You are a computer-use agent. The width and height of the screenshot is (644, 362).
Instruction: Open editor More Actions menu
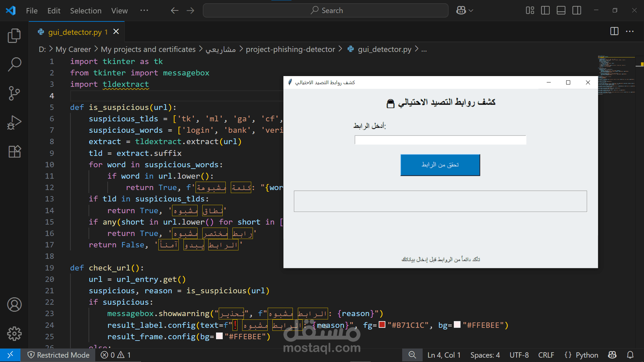630,32
